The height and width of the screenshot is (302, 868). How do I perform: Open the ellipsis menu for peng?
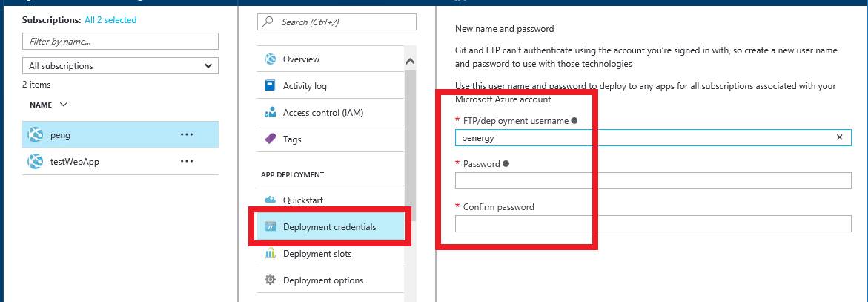pos(187,134)
